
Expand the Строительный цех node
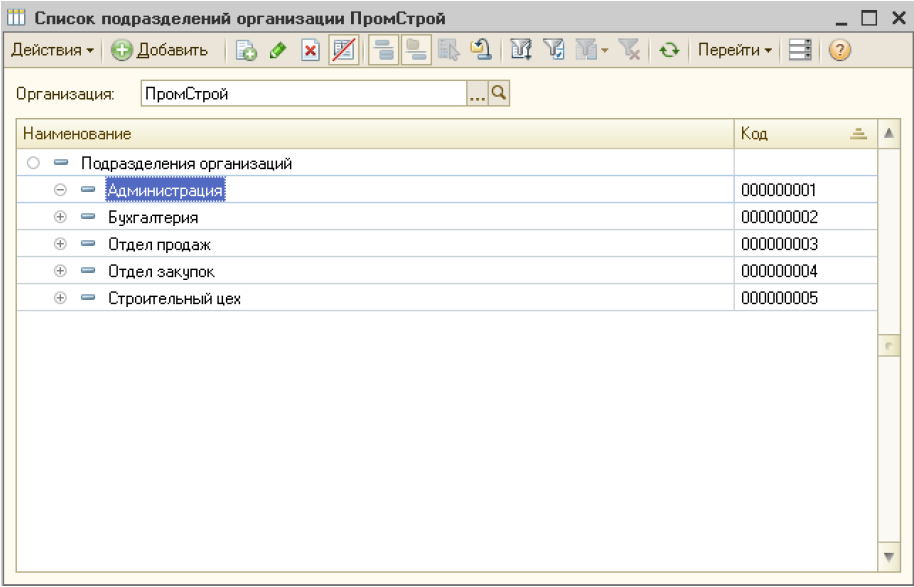click(60, 298)
